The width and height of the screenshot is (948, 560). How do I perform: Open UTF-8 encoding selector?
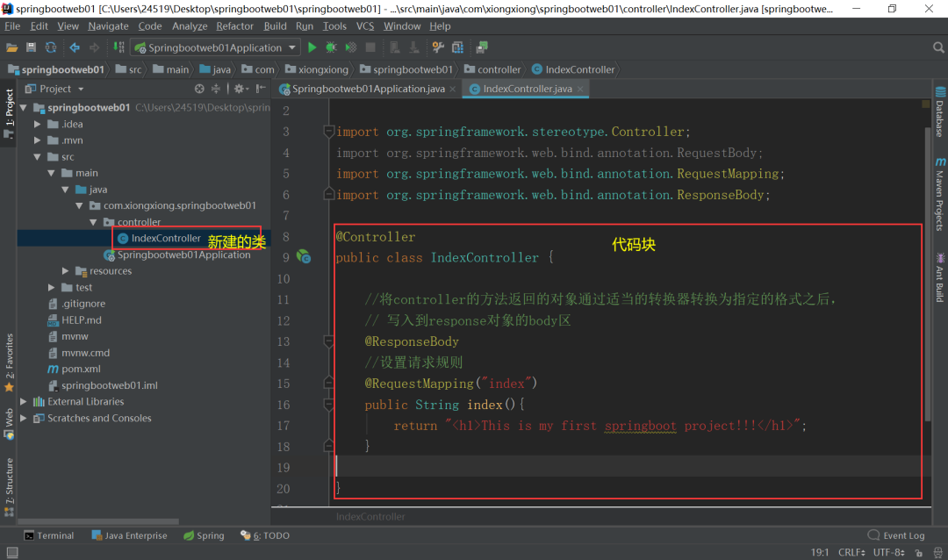(x=888, y=553)
